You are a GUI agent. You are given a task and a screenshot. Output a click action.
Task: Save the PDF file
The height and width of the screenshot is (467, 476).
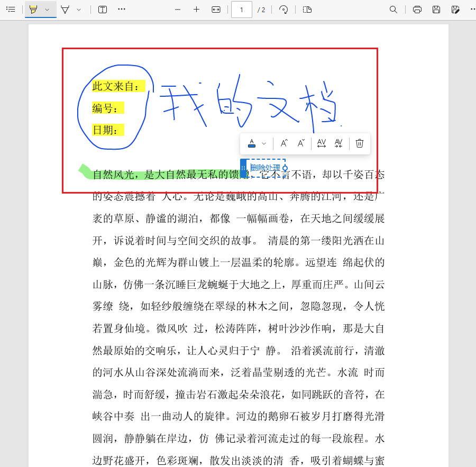[x=436, y=10]
